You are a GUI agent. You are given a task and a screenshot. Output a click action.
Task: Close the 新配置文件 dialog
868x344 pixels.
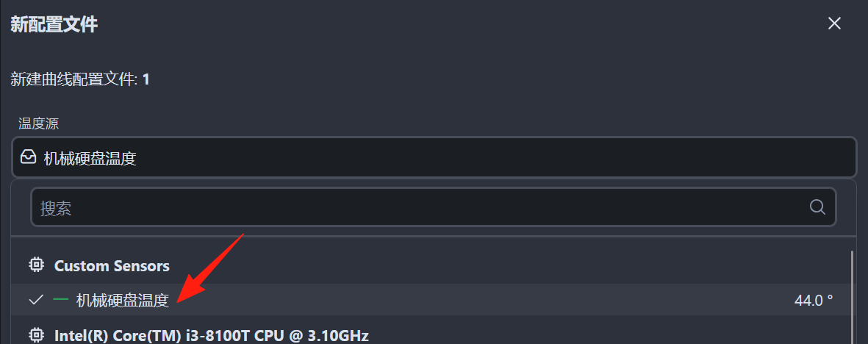(x=833, y=24)
